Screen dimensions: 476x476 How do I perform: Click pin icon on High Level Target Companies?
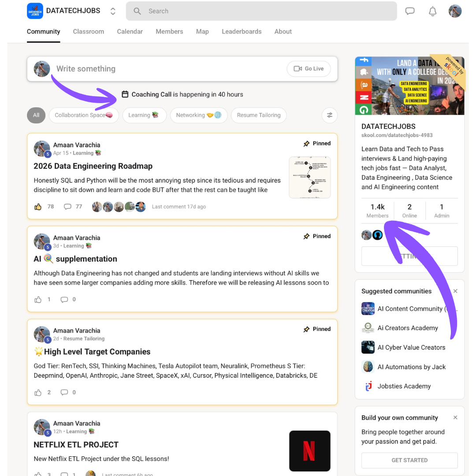(x=307, y=329)
